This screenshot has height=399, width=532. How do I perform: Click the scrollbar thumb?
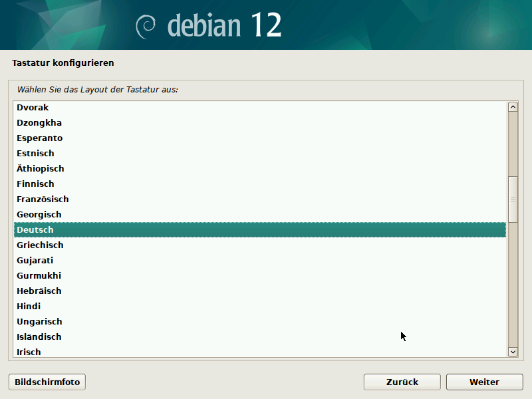click(x=512, y=198)
